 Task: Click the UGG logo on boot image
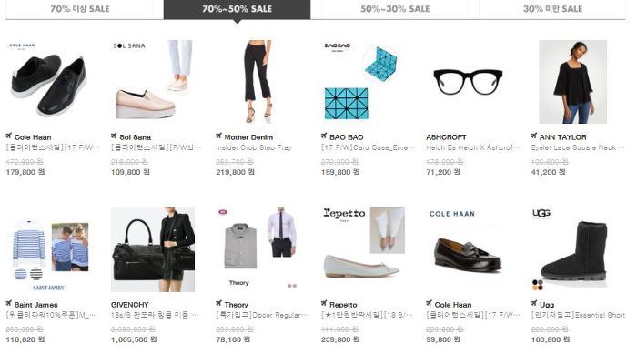click(x=541, y=213)
